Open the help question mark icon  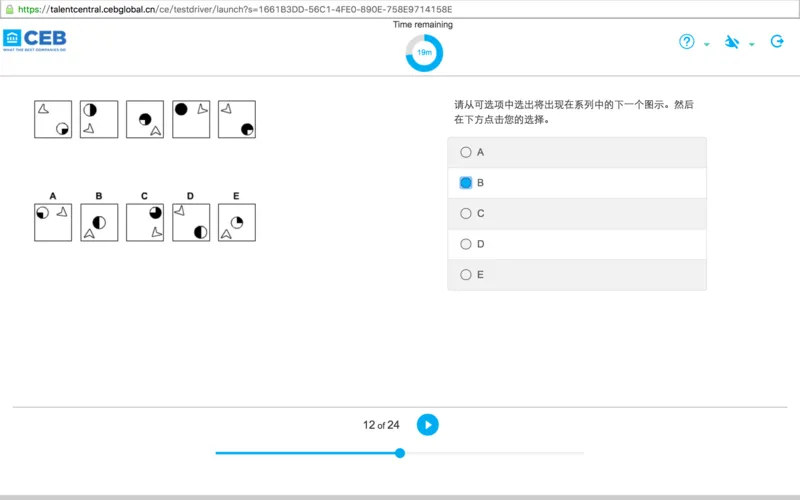[687, 41]
